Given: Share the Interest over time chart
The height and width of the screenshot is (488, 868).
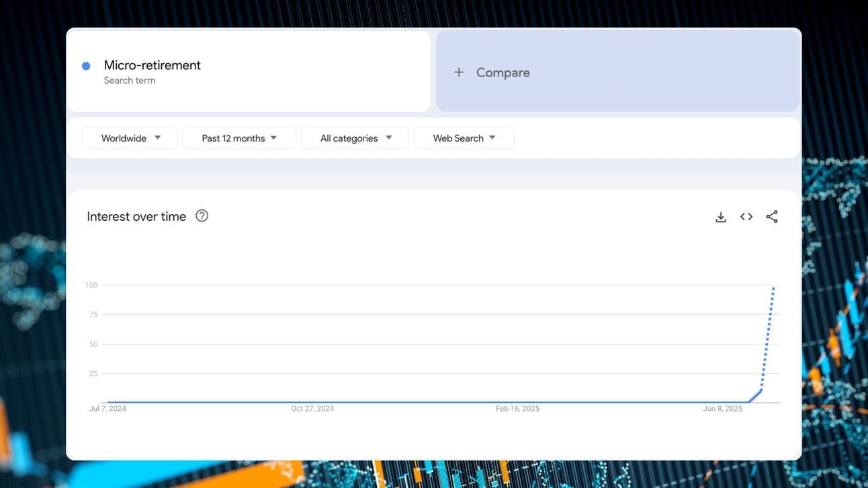Looking at the screenshot, I should click(x=772, y=216).
